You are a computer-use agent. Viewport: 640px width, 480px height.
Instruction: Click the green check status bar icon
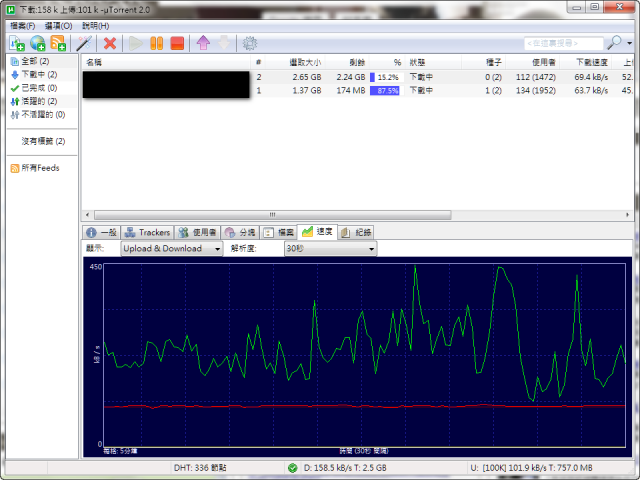click(292, 468)
